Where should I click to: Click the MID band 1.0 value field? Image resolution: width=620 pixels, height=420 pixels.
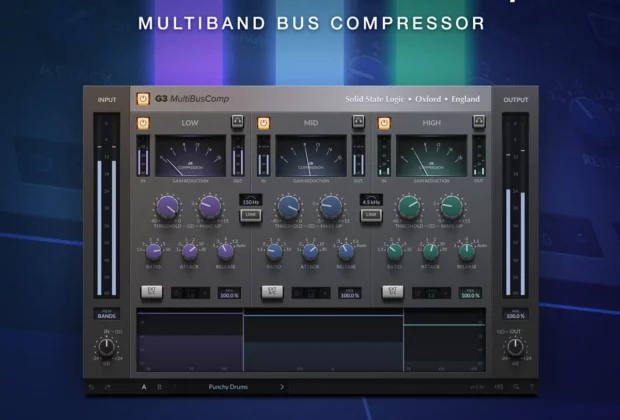coord(311,293)
